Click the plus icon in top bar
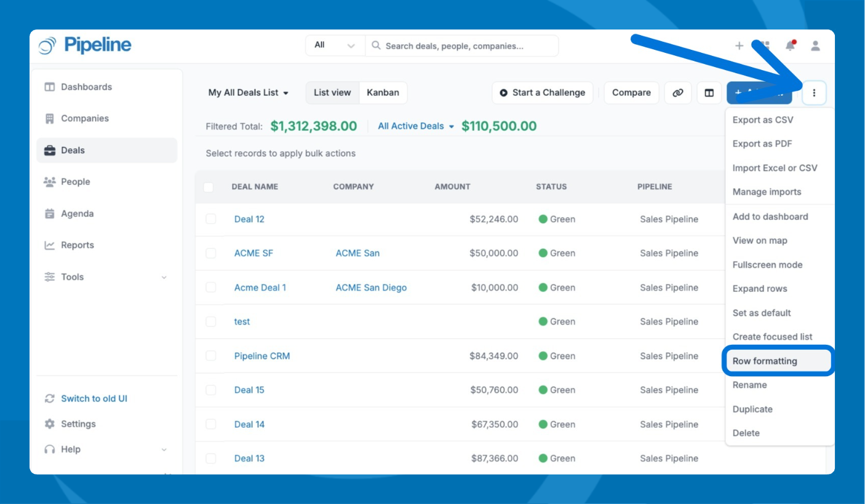This screenshot has height=504, width=865. click(739, 45)
